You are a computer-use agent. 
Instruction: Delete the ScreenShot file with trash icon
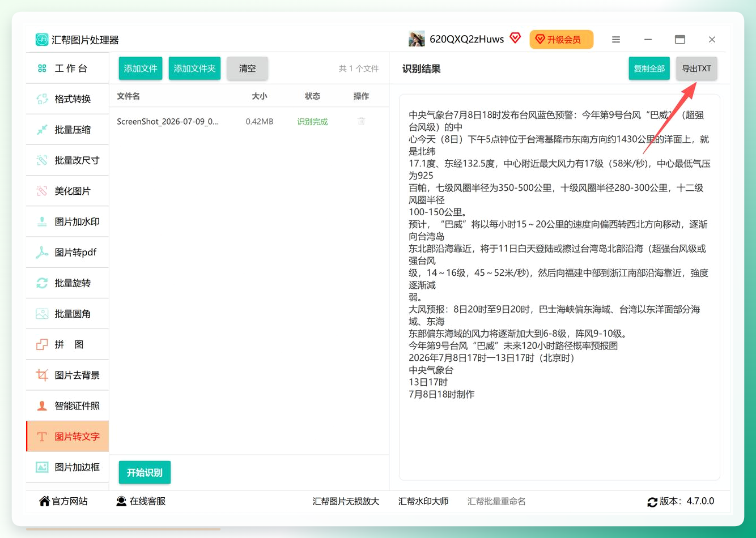tap(361, 121)
